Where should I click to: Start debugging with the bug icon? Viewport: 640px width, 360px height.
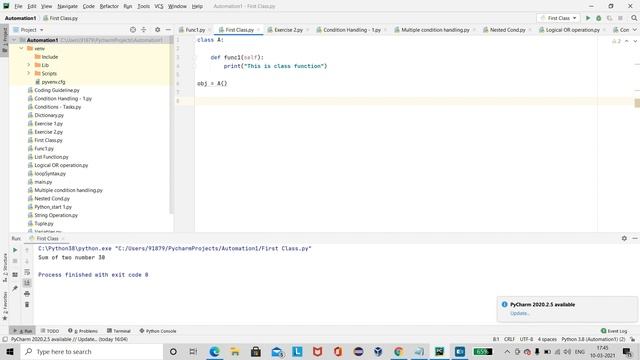click(599, 18)
